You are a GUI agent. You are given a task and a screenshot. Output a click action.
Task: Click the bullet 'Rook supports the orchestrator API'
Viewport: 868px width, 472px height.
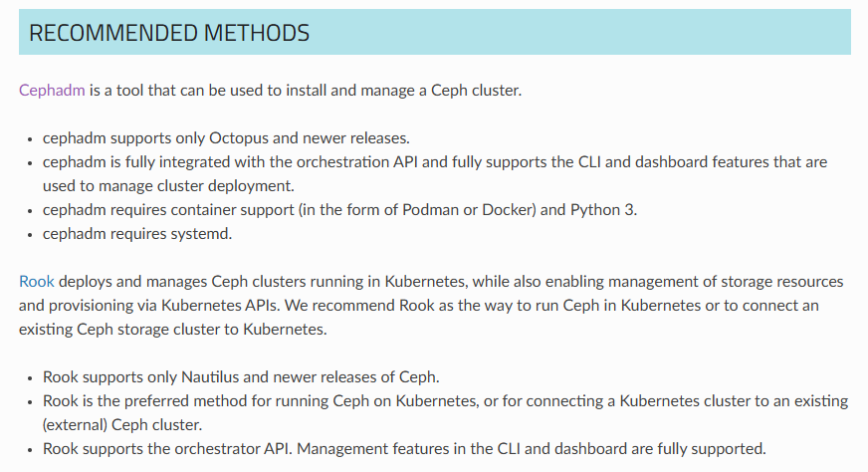[x=404, y=449]
